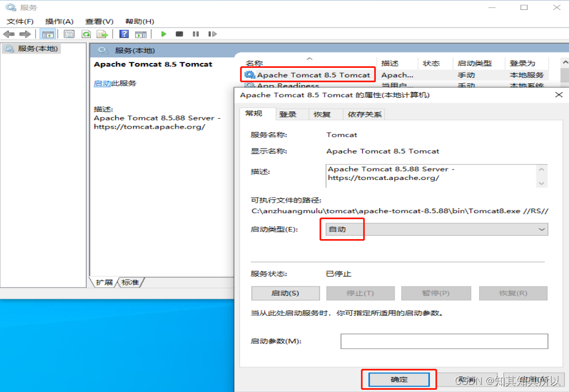This screenshot has height=392, width=569.
Task: Focus the 启动参数(M) input field
Action: click(x=444, y=341)
